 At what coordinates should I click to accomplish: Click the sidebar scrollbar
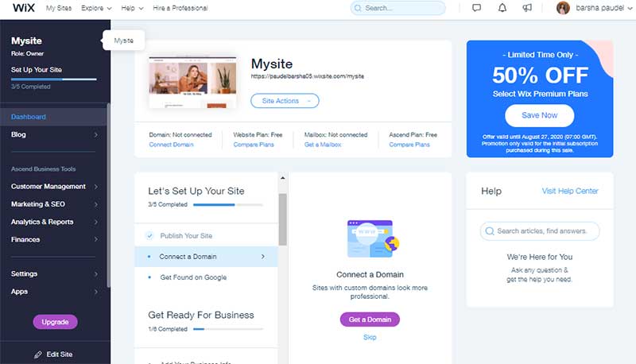pyautogui.click(x=108, y=195)
